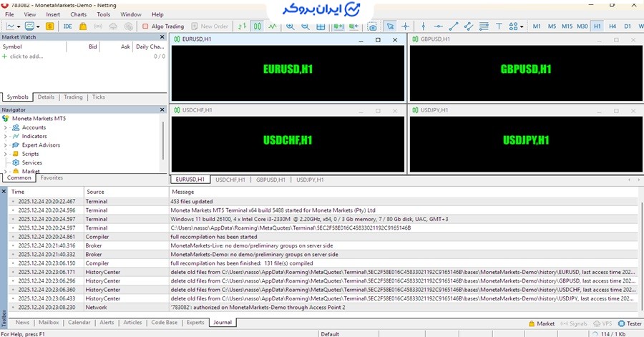
Task: Switch chart to candlestick view
Action: 258,26
